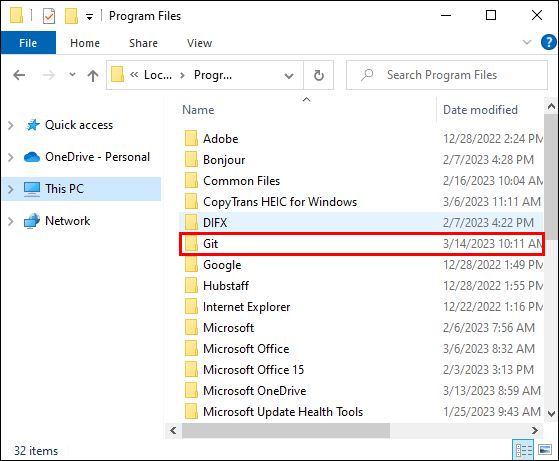
Task: Open the Help question mark icon
Action: point(548,42)
